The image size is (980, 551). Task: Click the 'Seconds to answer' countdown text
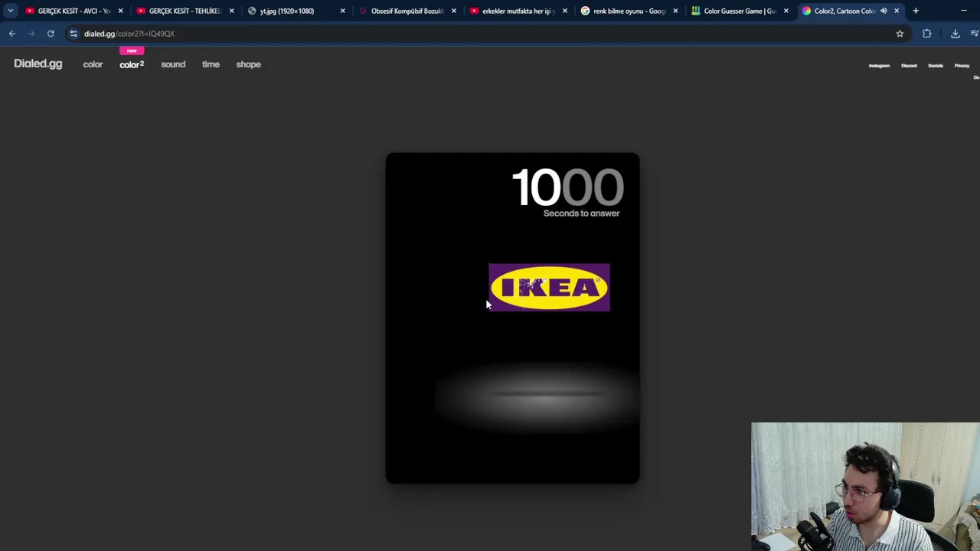(x=581, y=214)
